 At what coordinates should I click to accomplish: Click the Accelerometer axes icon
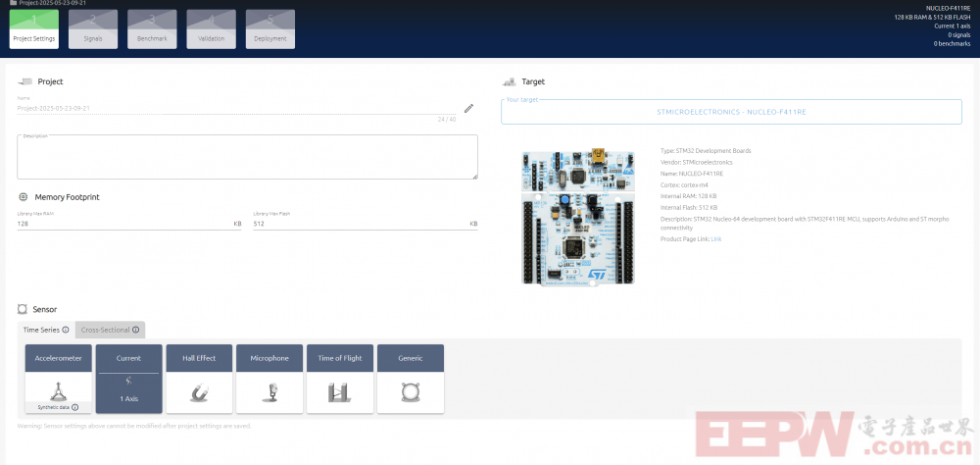(58, 390)
